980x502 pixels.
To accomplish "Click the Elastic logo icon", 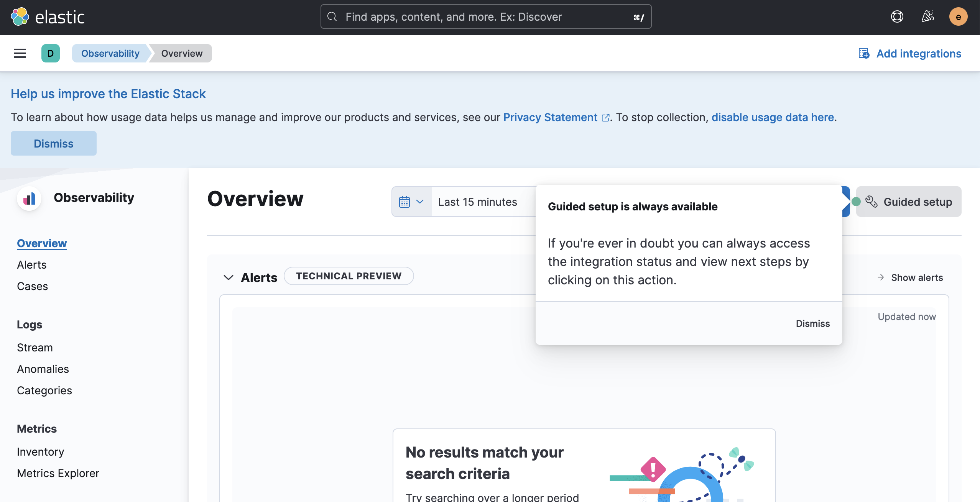I will tap(20, 17).
